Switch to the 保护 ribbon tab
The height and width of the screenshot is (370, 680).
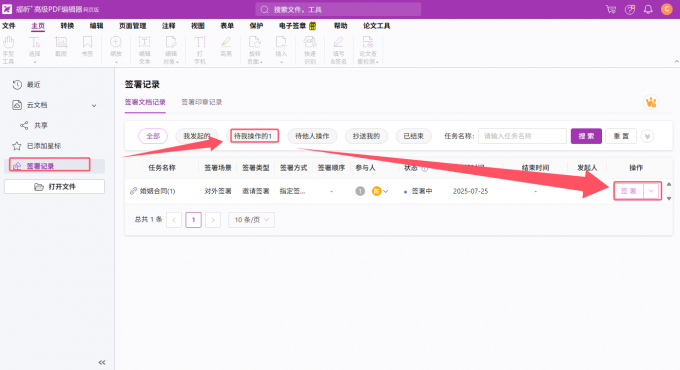[256, 26]
